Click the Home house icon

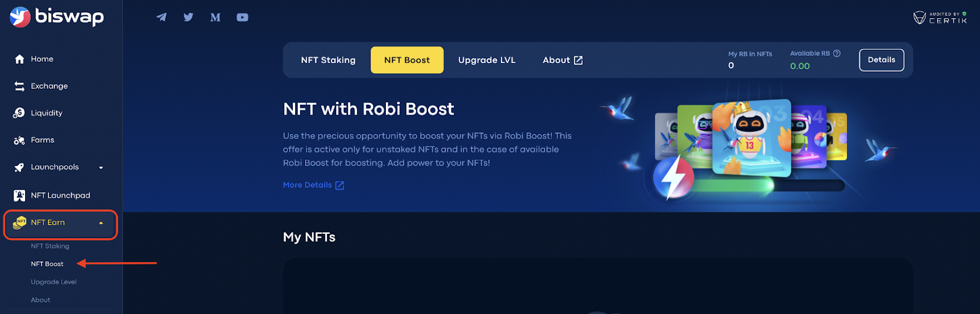click(20, 59)
